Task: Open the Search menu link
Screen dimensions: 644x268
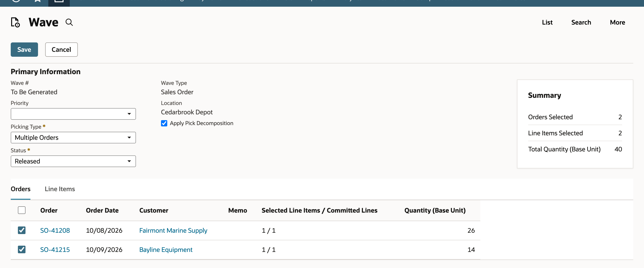Action: click(x=581, y=22)
